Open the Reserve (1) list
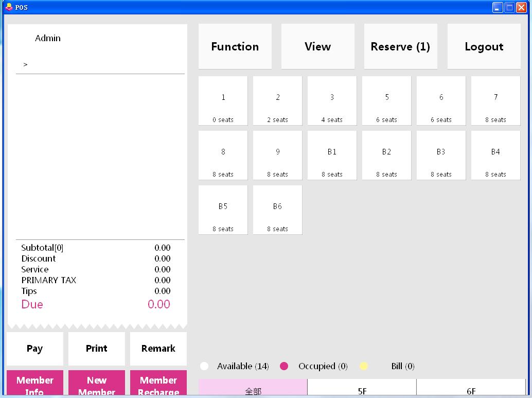 tap(400, 46)
